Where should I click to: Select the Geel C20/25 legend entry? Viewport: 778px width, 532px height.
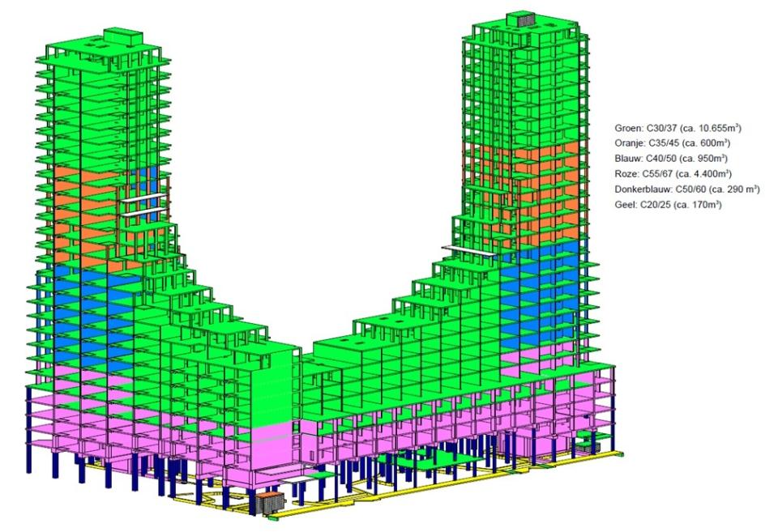(x=668, y=204)
